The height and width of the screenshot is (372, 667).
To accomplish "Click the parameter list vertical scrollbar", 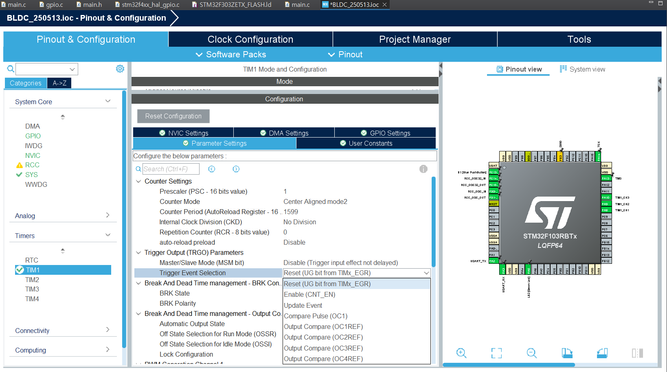I will point(433,221).
